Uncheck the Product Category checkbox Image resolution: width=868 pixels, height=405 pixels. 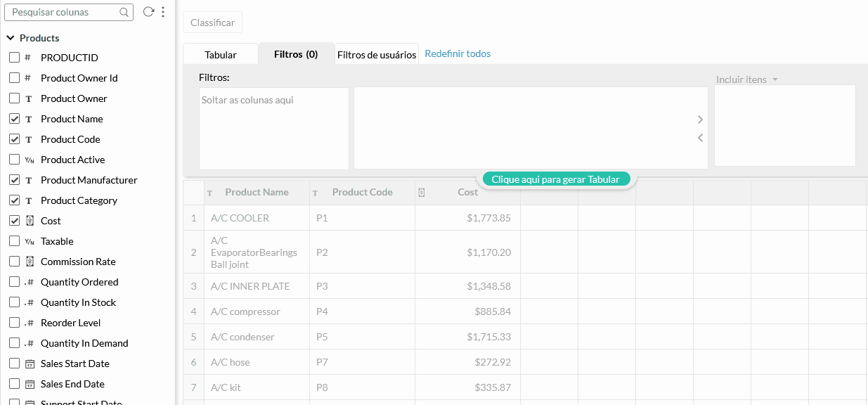tap(14, 200)
